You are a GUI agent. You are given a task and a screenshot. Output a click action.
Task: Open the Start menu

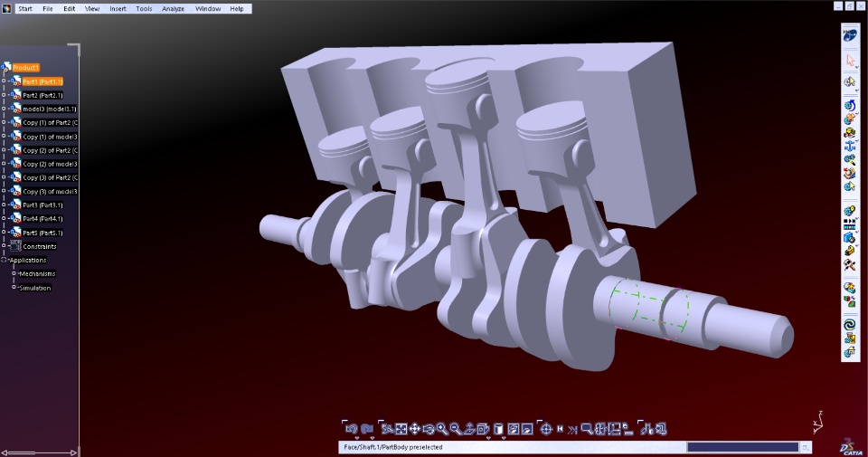pyautogui.click(x=25, y=8)
